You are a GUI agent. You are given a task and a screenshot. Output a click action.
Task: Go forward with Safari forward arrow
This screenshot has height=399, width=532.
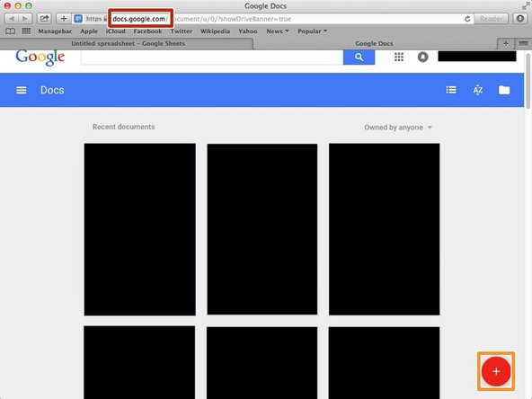pos(25,19)
